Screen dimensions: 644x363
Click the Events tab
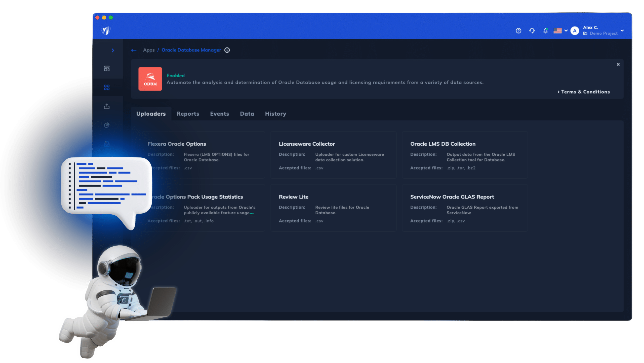coord(219,114)
